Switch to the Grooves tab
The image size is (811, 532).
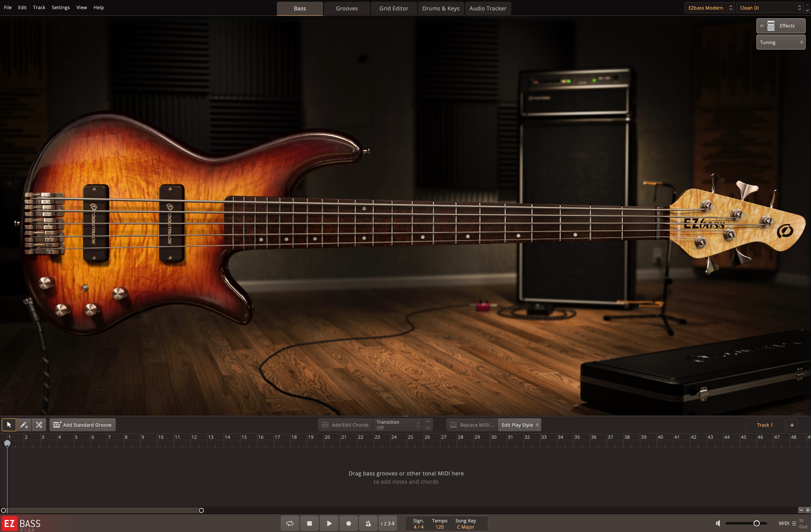click(347, 8)
